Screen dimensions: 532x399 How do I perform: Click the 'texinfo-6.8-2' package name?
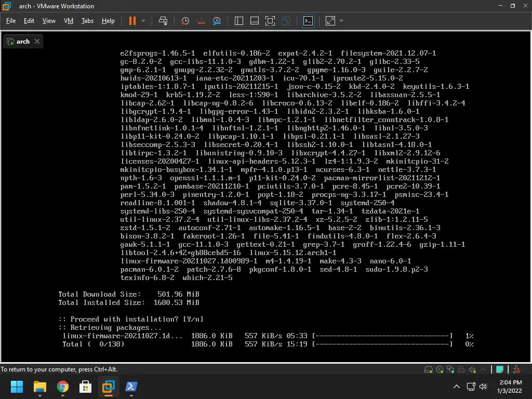coord(147,278)
